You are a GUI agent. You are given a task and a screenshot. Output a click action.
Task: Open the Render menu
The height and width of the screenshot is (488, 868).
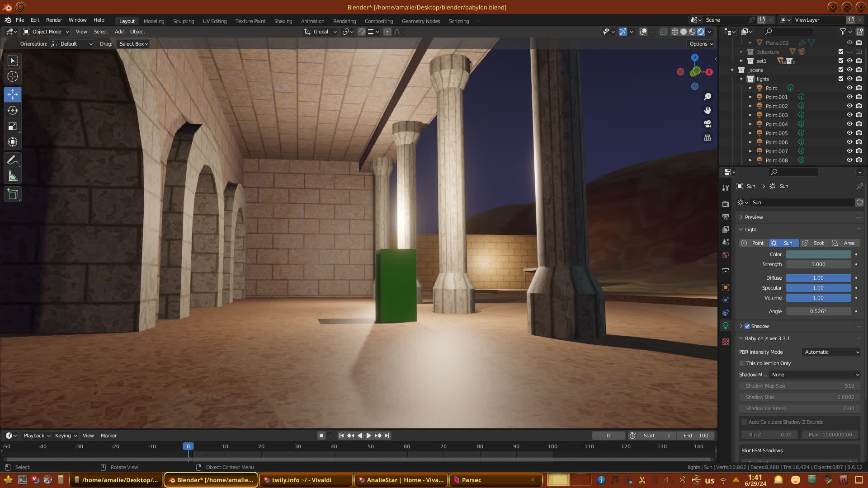click(54, 20)
